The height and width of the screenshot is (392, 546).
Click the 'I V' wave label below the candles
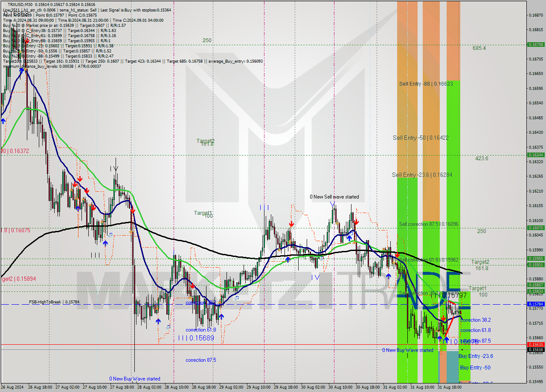tap(315, 277)
